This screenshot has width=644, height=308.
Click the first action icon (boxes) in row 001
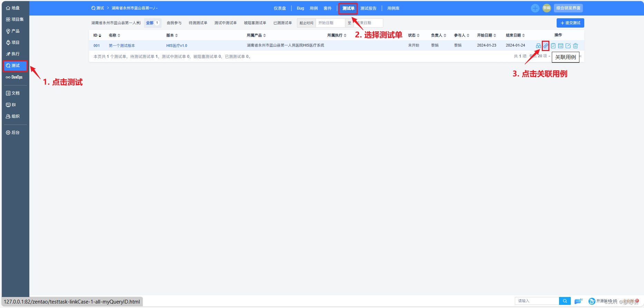click(538, 46)
